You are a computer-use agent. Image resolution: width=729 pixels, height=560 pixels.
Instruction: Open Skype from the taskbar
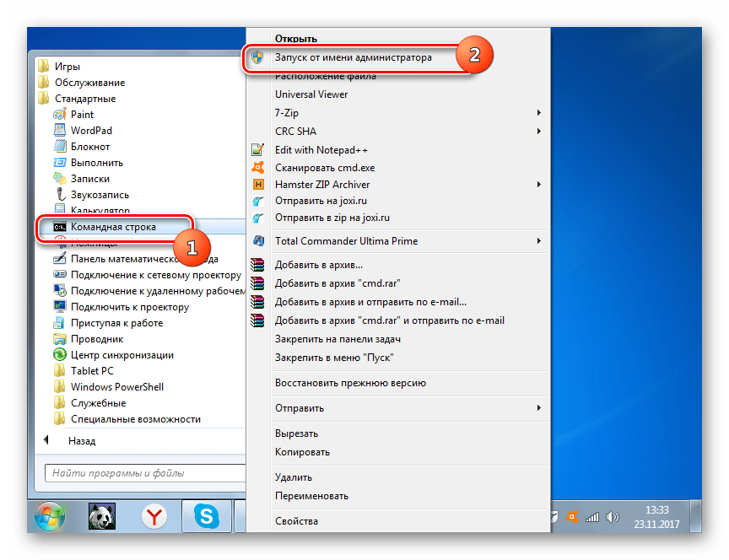click(x=207, y=516)
